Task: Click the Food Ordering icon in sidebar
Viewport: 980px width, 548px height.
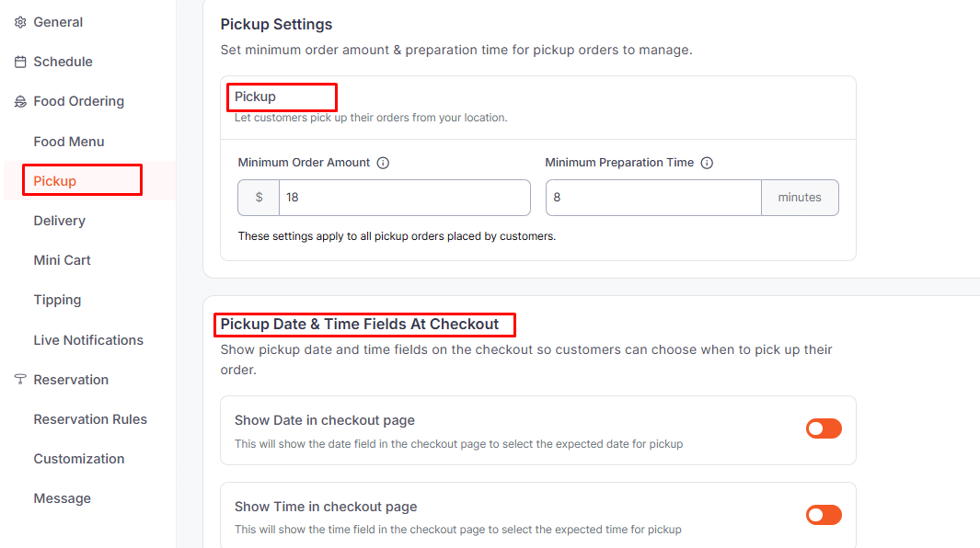Action: 20,102
